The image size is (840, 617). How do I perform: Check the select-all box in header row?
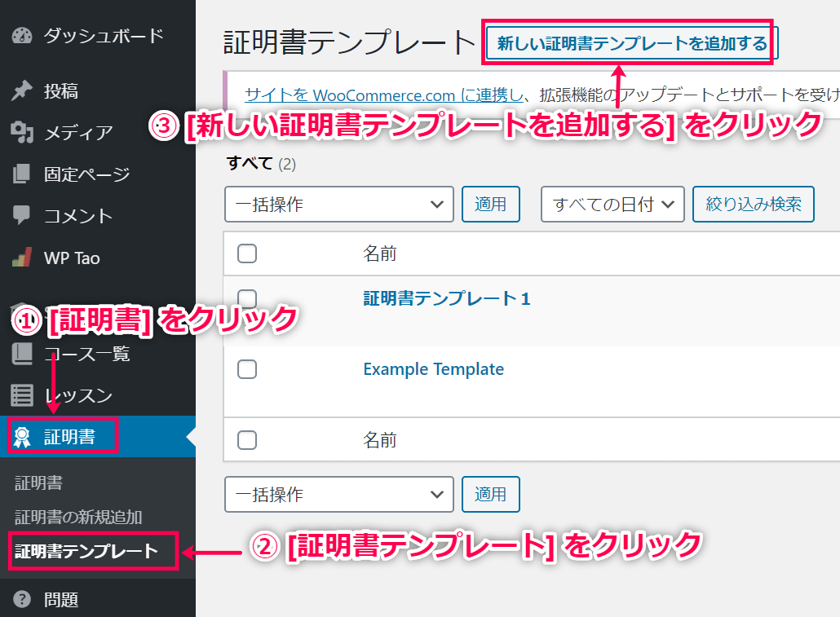(x=247, y=253)
